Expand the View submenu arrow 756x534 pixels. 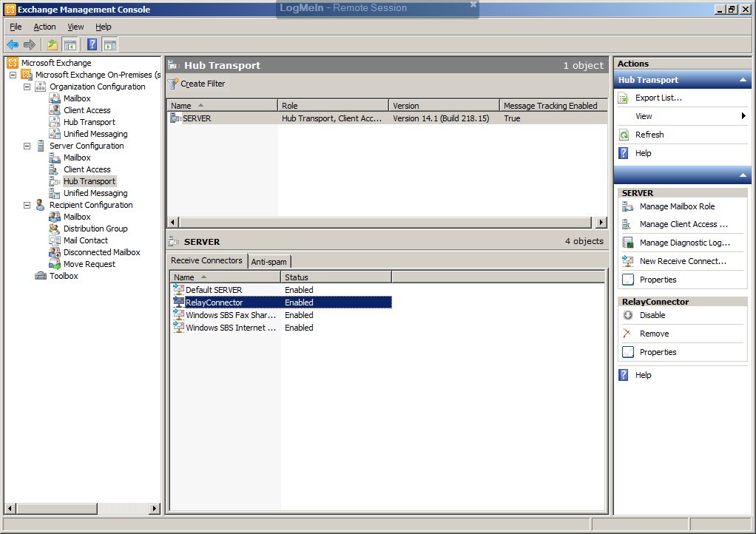[x=743, y=115]
